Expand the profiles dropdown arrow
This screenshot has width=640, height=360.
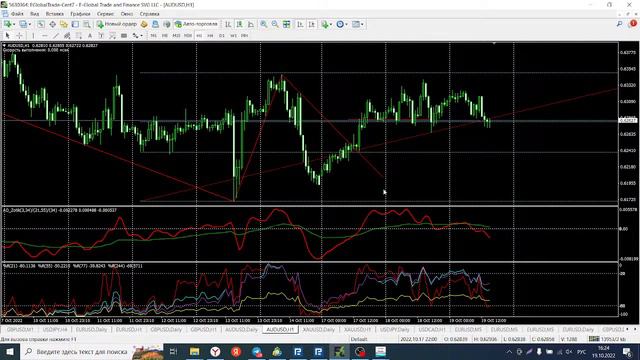[x=29, y=24]
